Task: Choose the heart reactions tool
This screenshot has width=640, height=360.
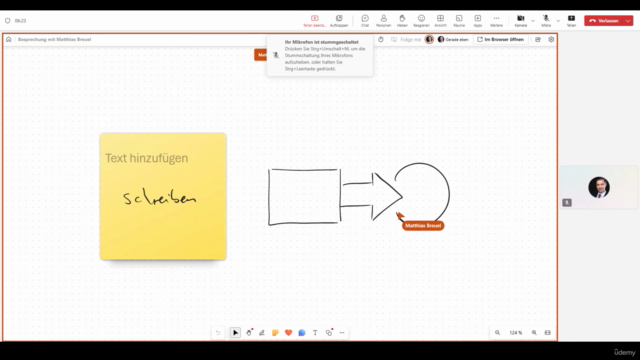Action: (289, 333)
